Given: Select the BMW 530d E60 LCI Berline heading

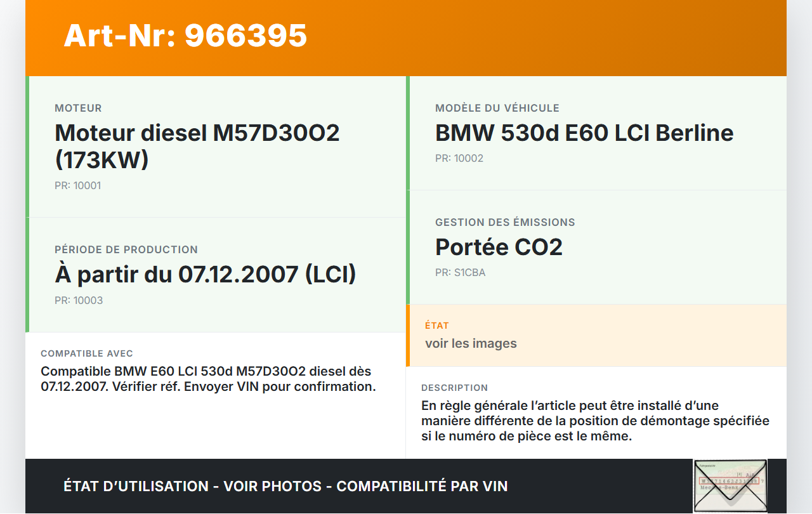Looking at the screenshot, I should [x=584, y=133].
